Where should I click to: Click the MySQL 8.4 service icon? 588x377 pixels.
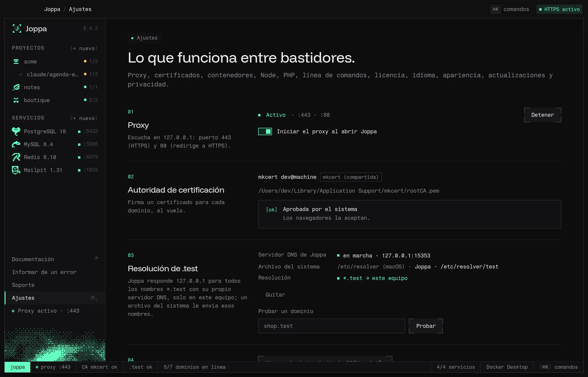pyautogui.click(x=16, y=144)
